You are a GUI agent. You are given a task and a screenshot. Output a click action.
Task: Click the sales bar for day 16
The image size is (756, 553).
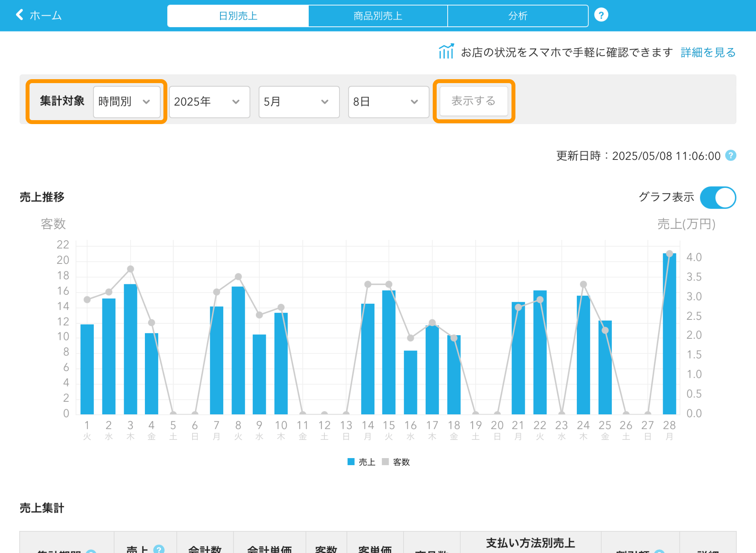click(410, 382)
